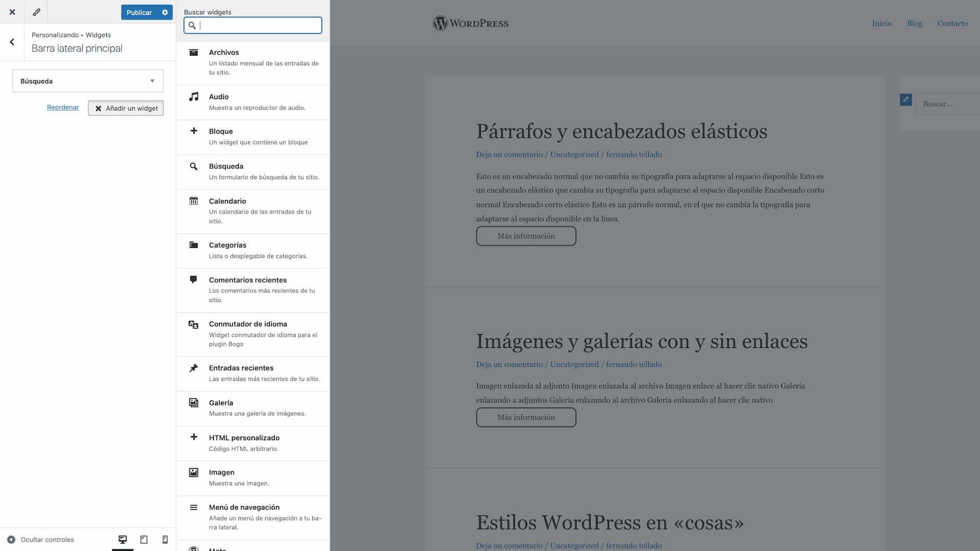Open publish settings gear next to Publicar
Screen dimensions: 980x551
(x=165, y=12)
